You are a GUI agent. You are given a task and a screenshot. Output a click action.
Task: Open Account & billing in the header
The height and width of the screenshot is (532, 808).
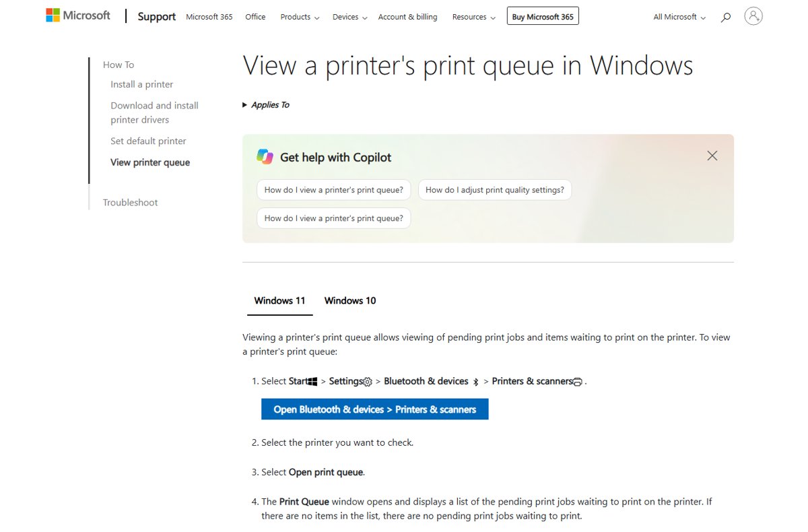click(x=407, y=17)
